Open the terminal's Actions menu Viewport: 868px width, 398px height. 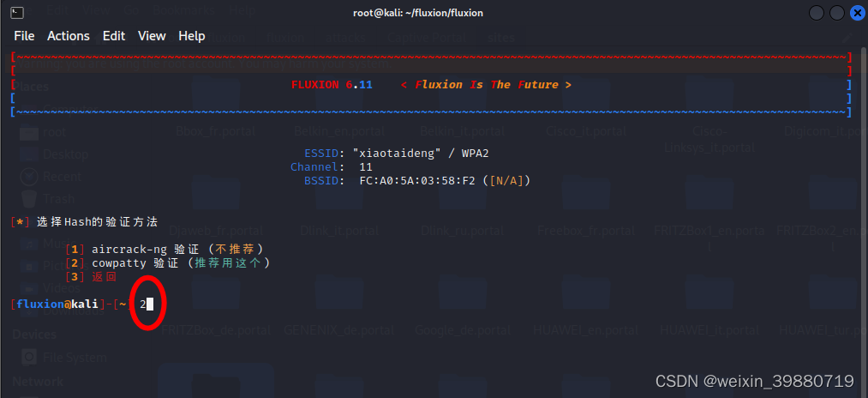coord(68,36)
